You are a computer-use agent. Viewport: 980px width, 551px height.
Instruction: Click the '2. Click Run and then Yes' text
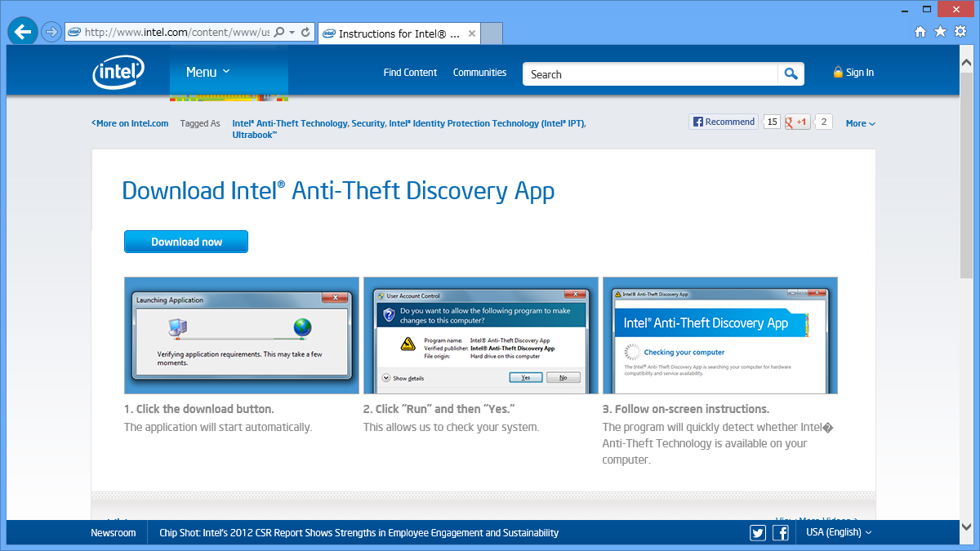(440, 409)
